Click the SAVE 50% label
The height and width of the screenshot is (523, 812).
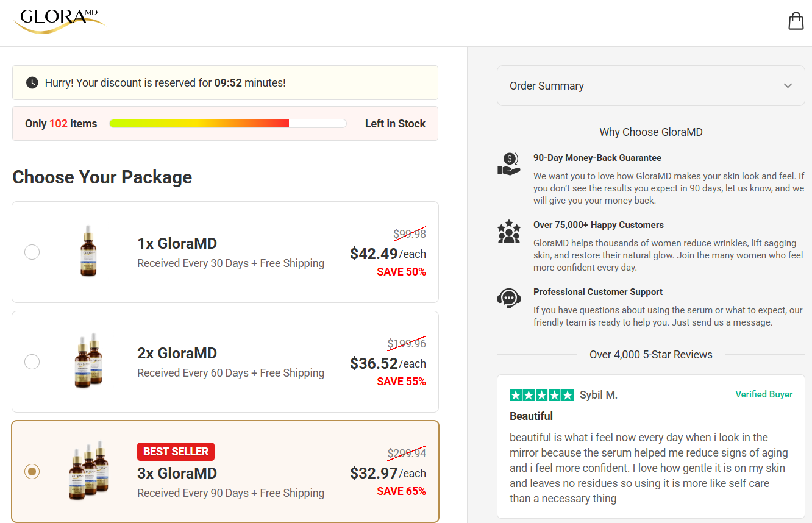[401, 272]
